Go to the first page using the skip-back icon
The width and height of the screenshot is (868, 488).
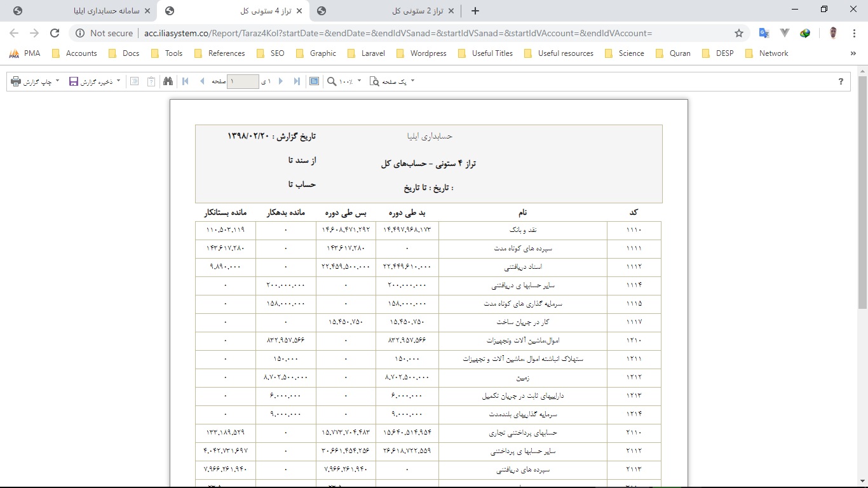(185, 81)
